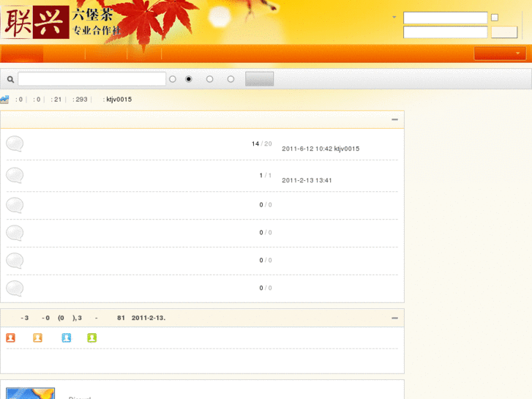Collapse the online users section dated 2011-2-13

(394, 318)
